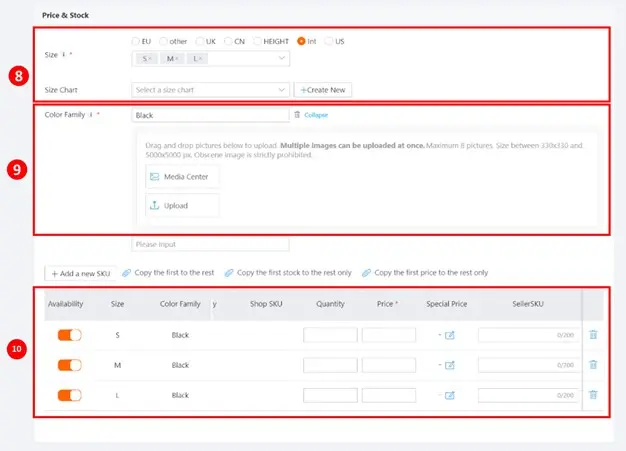Image resolution: width=626 pixels, height=451 pixels.
Task: Switch off availability for size L
Action: pos(69,395)
